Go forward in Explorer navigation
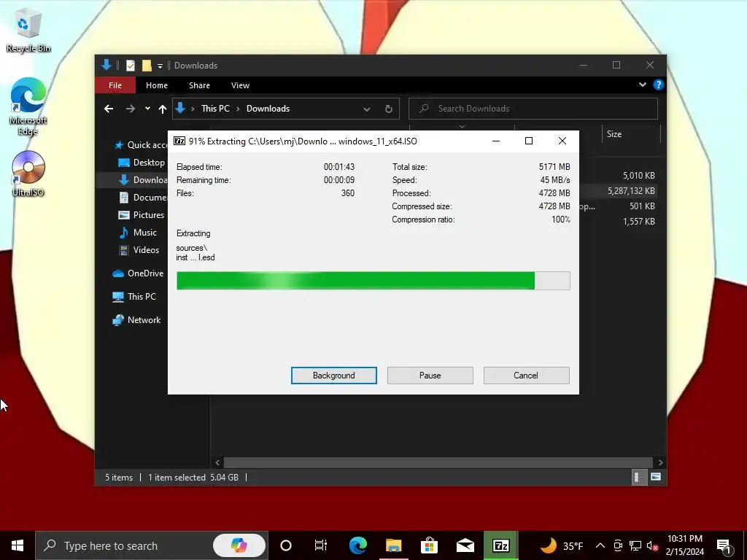747x560 pixels. pos(130,109)
